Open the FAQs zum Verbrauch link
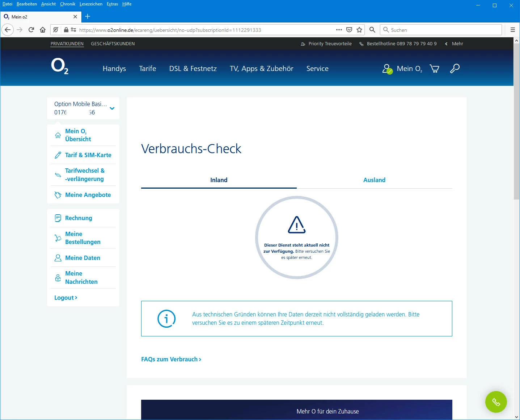Viewport: 520px width, 420px height. click(171, 359)
